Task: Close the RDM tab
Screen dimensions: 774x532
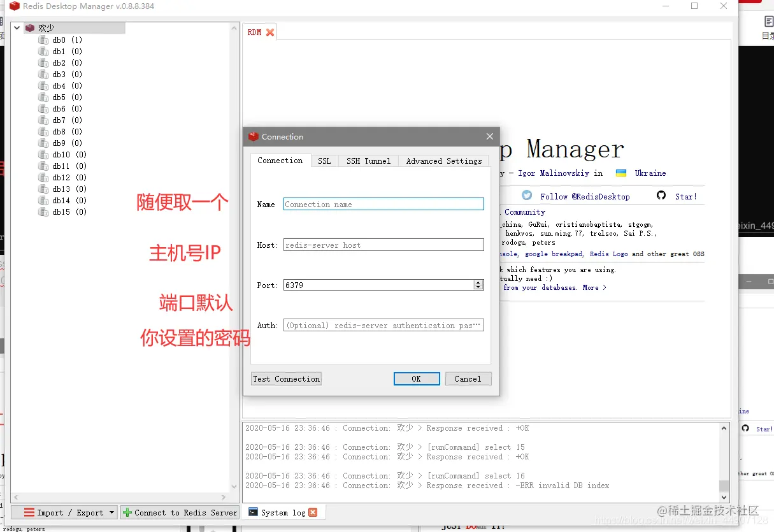Action: coord(270,32)
